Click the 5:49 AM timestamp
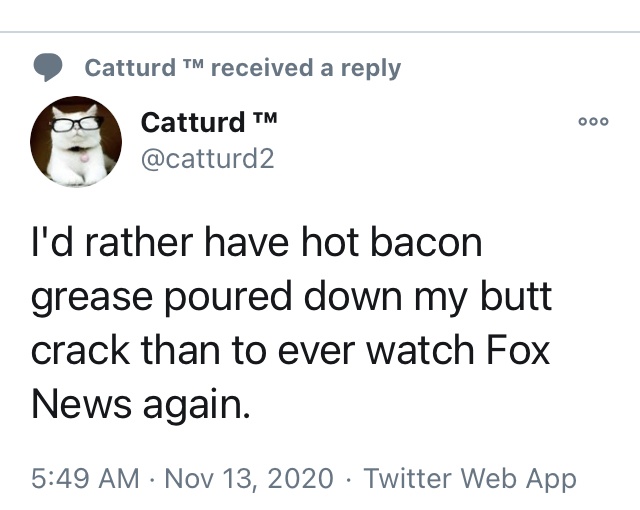 click(86, 478)
